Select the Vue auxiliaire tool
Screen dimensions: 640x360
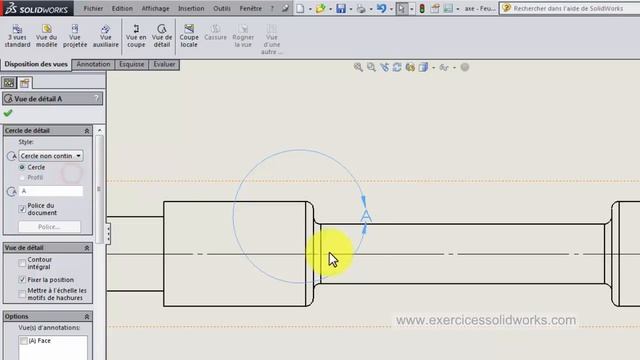105,36
